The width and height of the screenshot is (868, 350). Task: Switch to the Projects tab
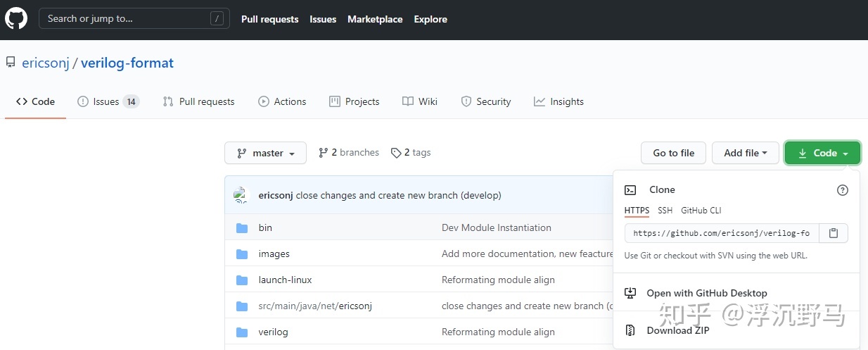[355, 101]
